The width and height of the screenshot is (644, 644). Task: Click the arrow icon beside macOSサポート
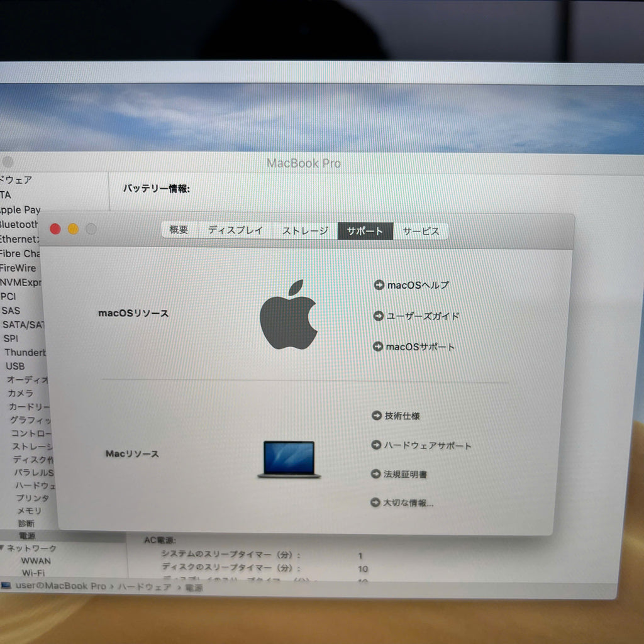click(x=378, y=347)
